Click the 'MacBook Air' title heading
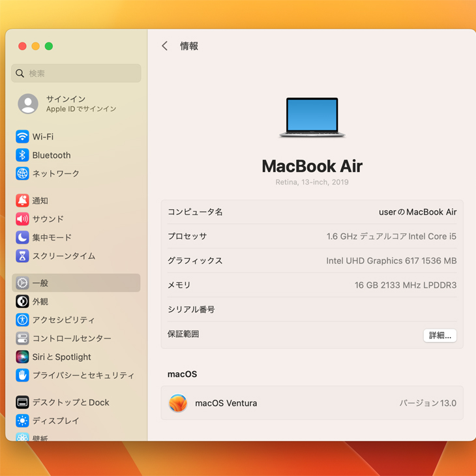Image resolution: width=476 pixels, height=476 pixels. tap(312, 166)
